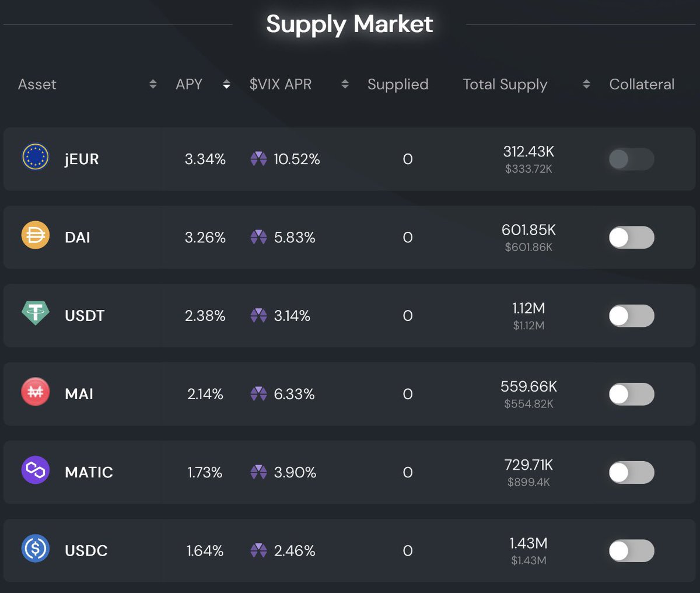Enable DAI as collateral
Image resolution: width=700 pixels, height=593 pixels.
coord(631,238)
